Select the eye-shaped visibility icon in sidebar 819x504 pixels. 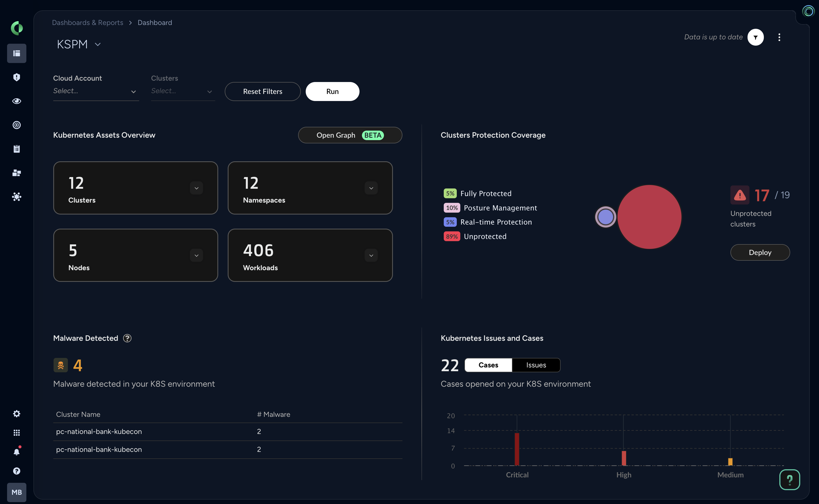tap(16, 101)
